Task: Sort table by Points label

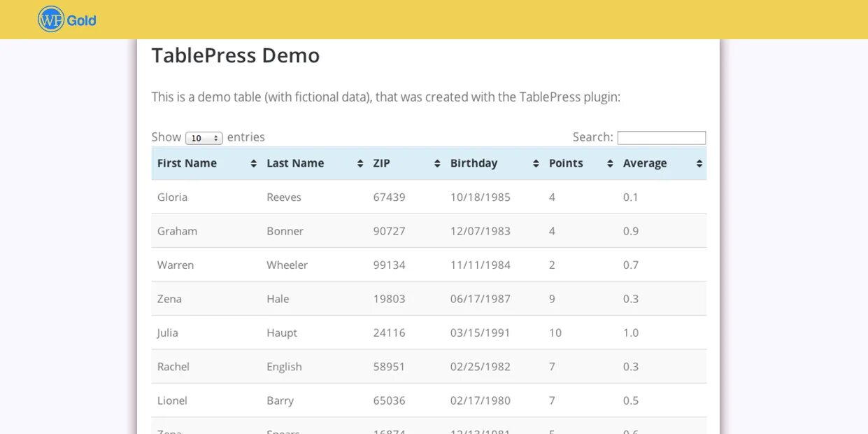Action: pyautogui.click(x=566, y=163)
